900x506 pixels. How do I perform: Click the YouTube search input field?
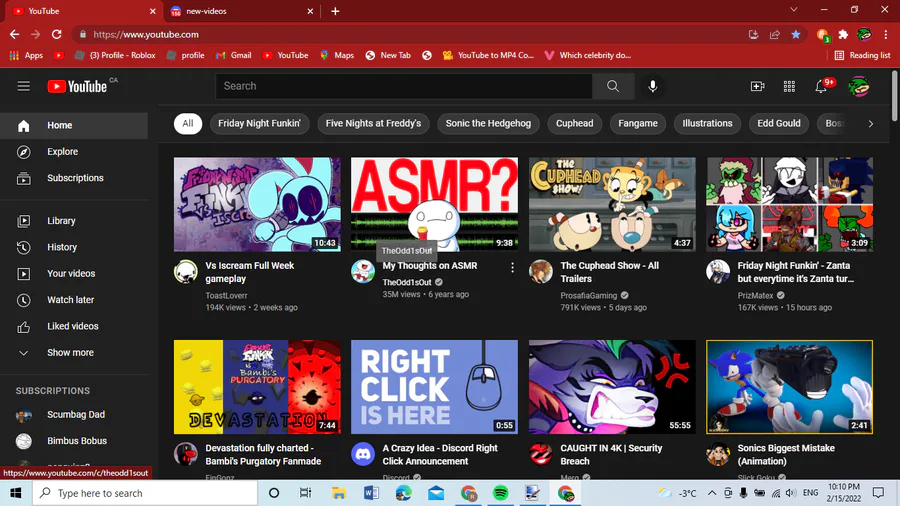tap(404, 86)
